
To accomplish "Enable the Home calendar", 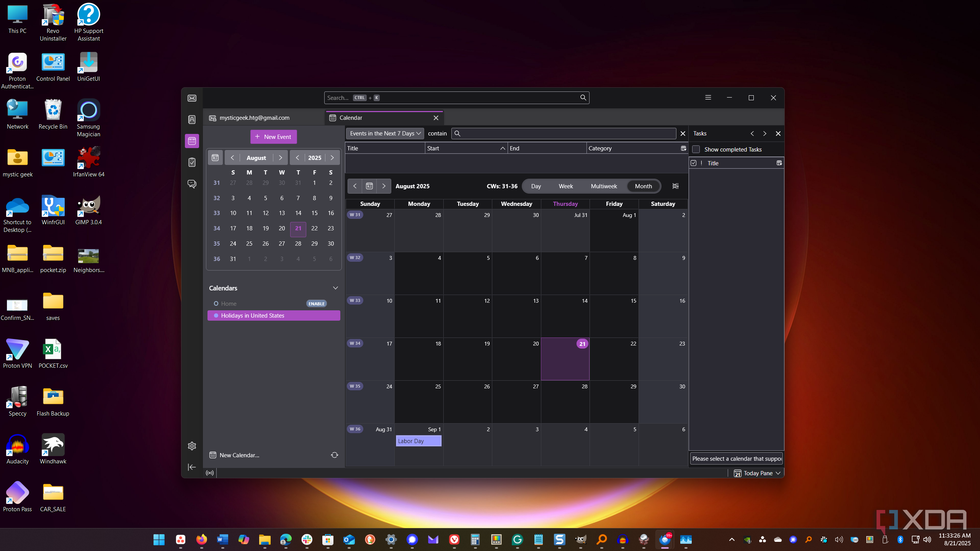I will coord(316,303).
